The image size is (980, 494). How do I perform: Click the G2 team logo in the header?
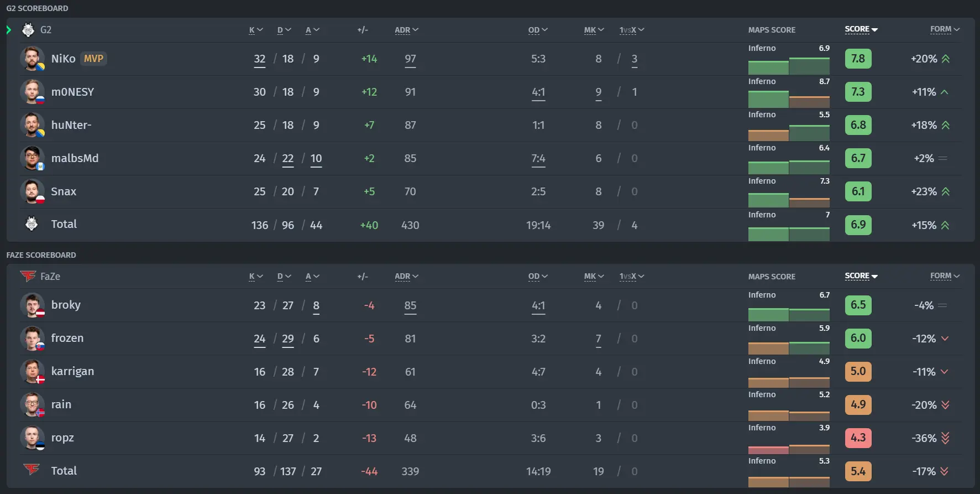28,30
